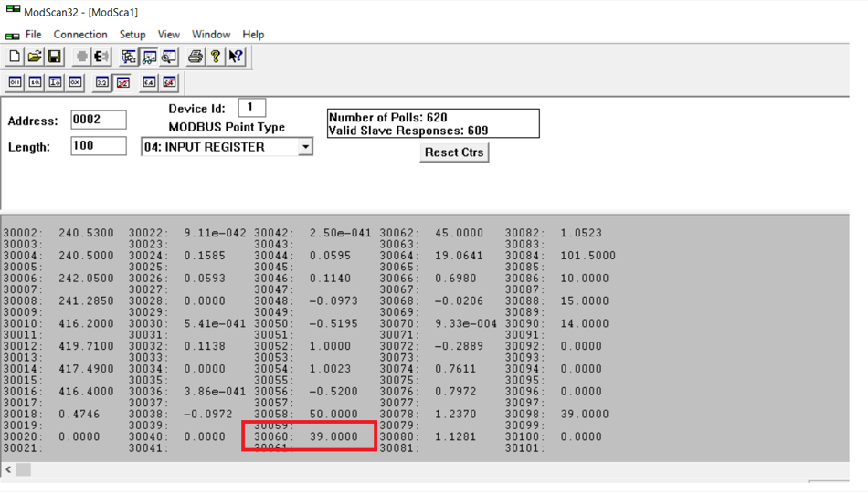
Task: Click the Save floppy disk icon
Action: tap(55, 57)
